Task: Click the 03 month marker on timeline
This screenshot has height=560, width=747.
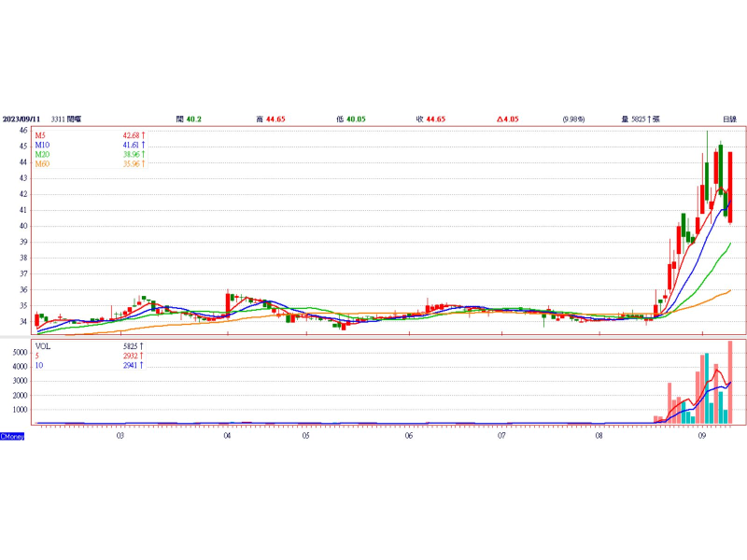Action: click(120, 436)
